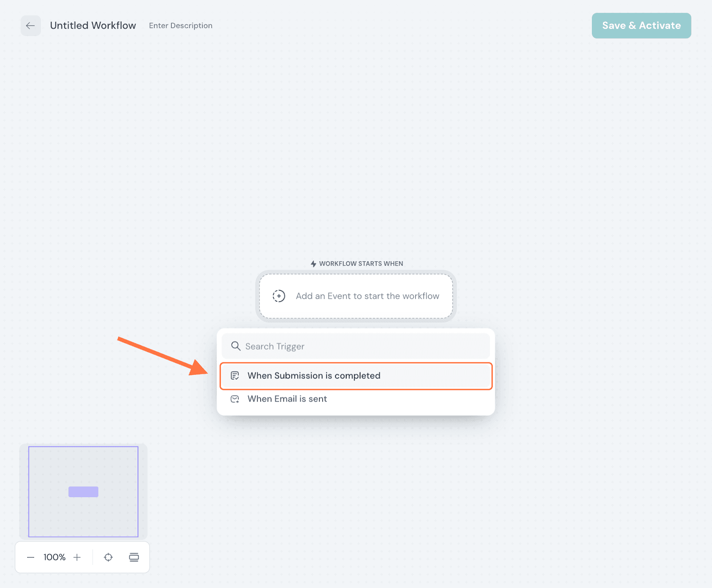
Task: Click the back arrow button
Action: (x=30, y=26)
